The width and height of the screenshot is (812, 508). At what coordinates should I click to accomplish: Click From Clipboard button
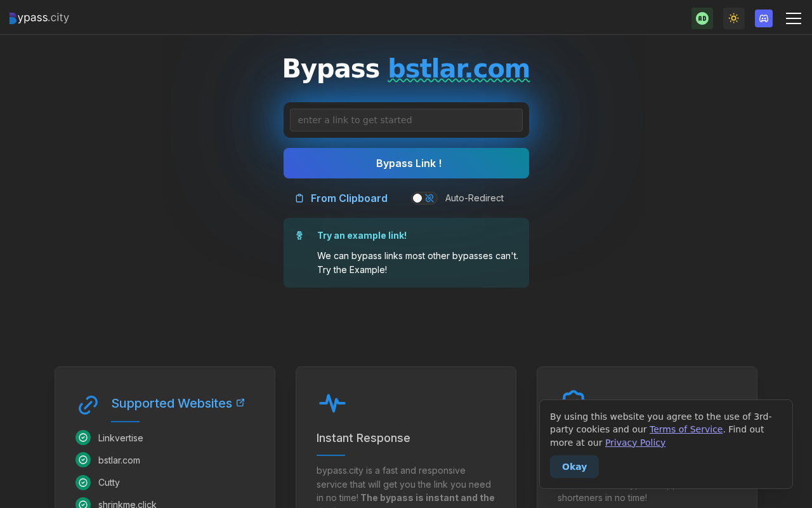coord(341,198)
